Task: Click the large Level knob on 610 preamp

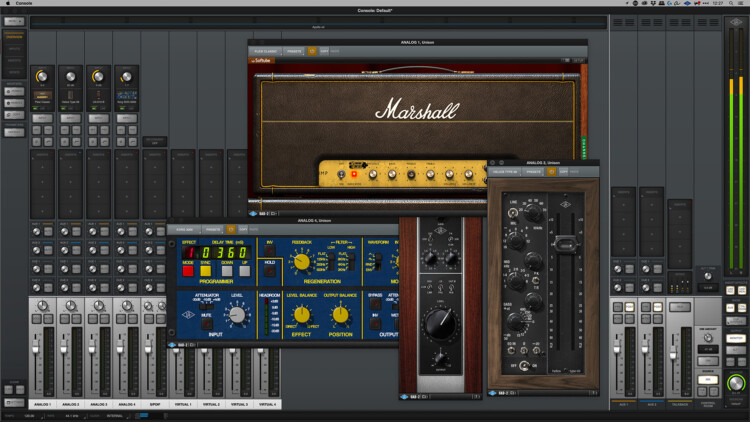Action: coord(440,324)
